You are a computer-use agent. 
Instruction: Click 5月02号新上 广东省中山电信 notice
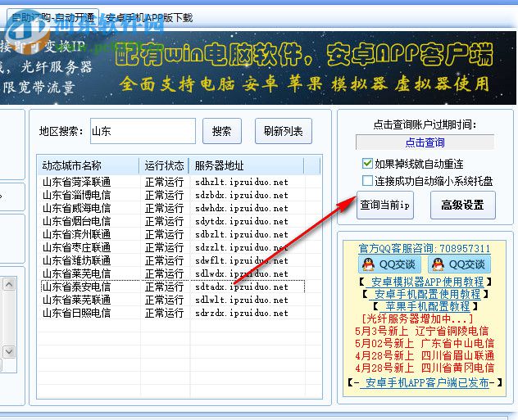[425, 343]
